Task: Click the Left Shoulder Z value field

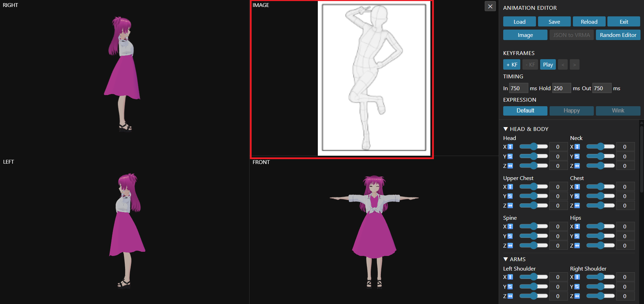Action: (558, 296)
